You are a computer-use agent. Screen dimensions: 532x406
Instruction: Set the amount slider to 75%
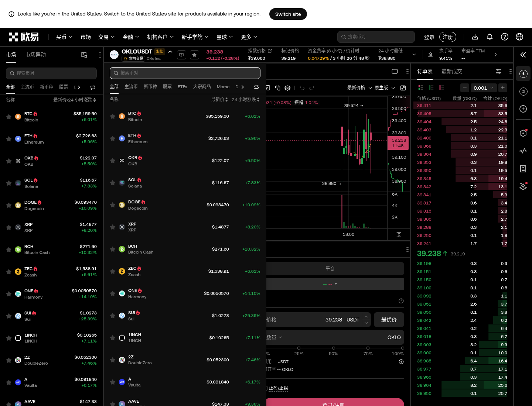coord(368,348)
